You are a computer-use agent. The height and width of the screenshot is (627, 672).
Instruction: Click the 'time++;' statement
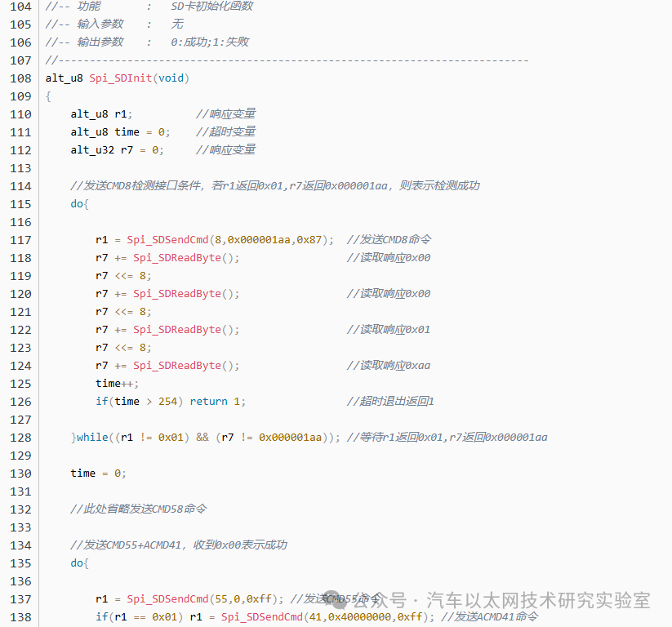(117, 384)
